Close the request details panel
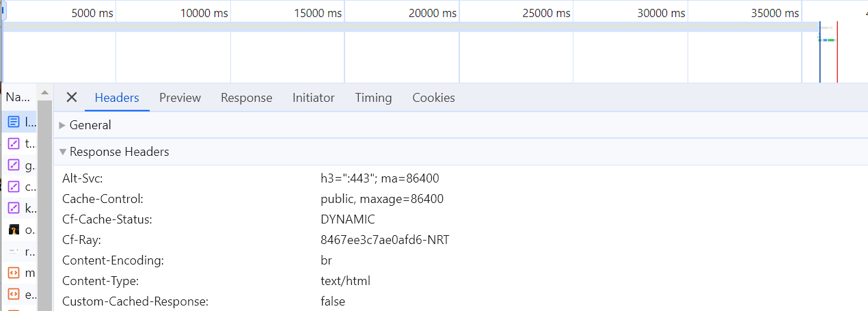 coord(71,98)
